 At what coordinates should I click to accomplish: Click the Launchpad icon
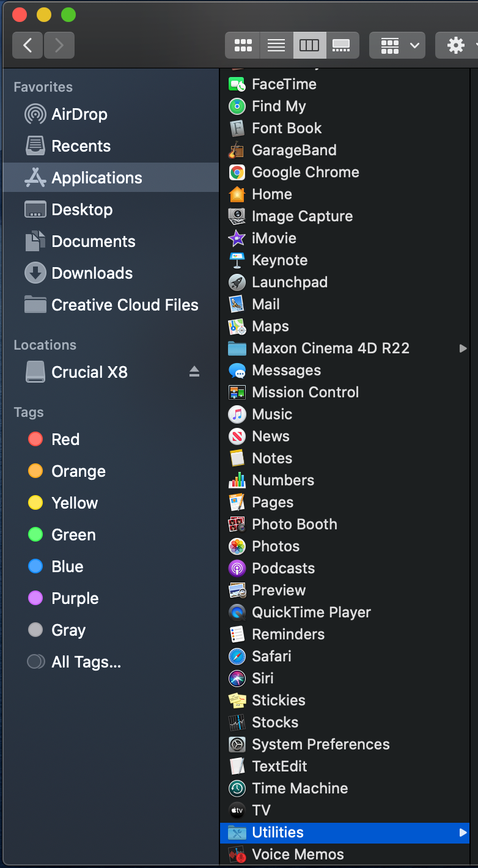click(x=289, y=282)
